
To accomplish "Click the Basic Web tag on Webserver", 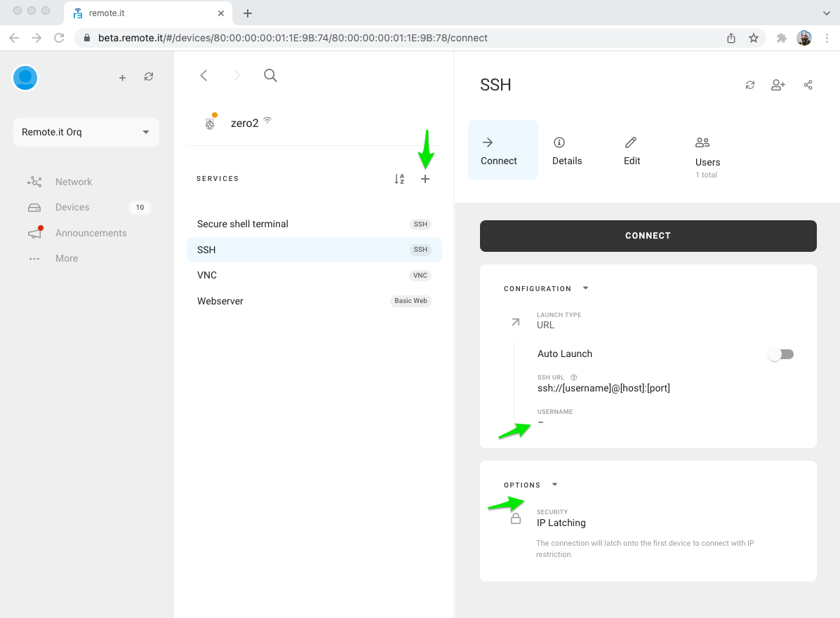I will click(411, 301).
